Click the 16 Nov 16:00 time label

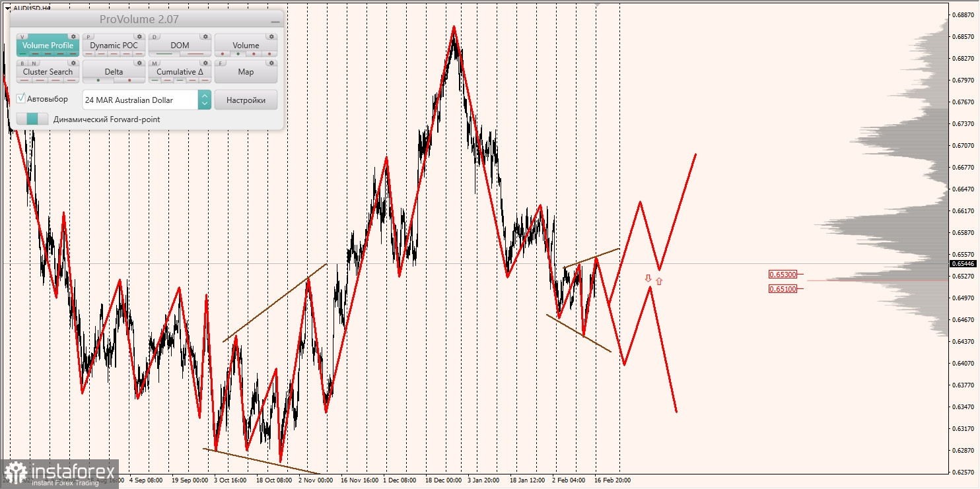359,480
